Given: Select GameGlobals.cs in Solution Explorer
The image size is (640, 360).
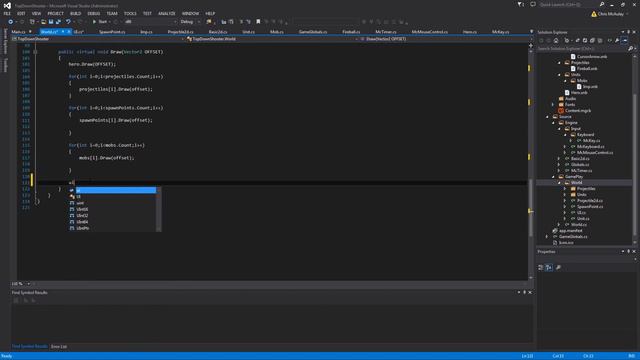Looking at the screenshot, I should click(x=573, y=237).
